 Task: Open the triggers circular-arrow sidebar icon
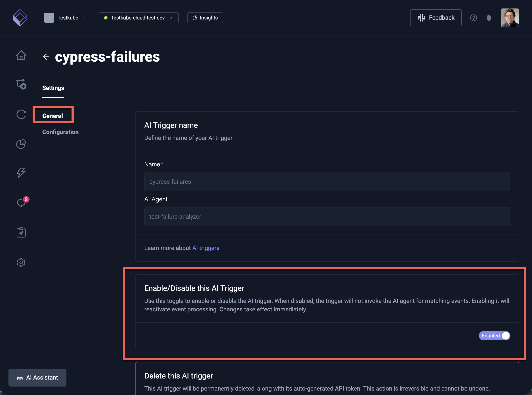pos(21,115)
